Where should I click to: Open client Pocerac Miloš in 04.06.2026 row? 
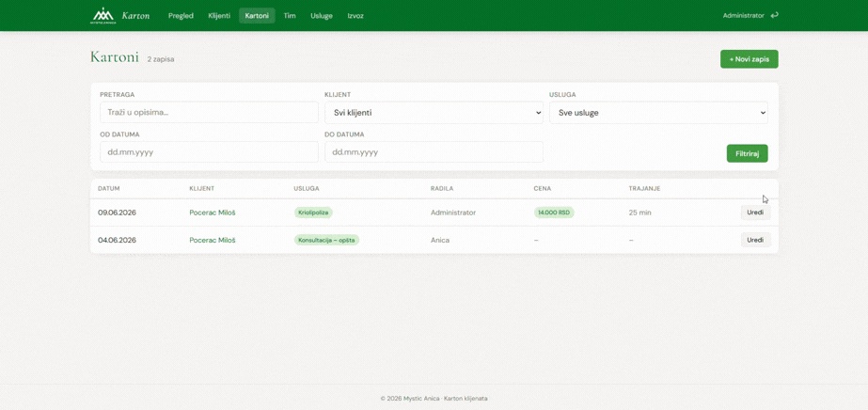[x=212, y=240]
